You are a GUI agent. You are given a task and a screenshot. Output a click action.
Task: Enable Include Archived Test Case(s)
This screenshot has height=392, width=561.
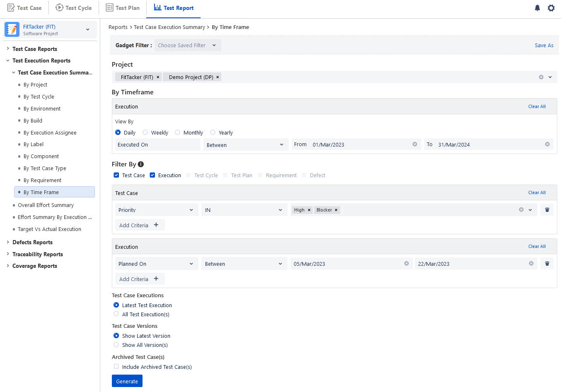116,366
